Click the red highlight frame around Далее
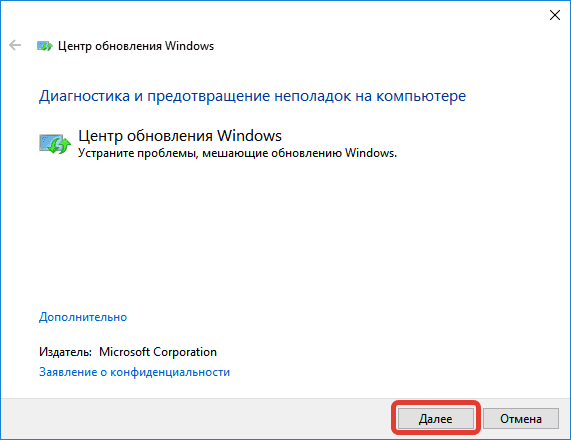Image resolution: width=571 pixels, height=440 pixels. pos(436,402)
